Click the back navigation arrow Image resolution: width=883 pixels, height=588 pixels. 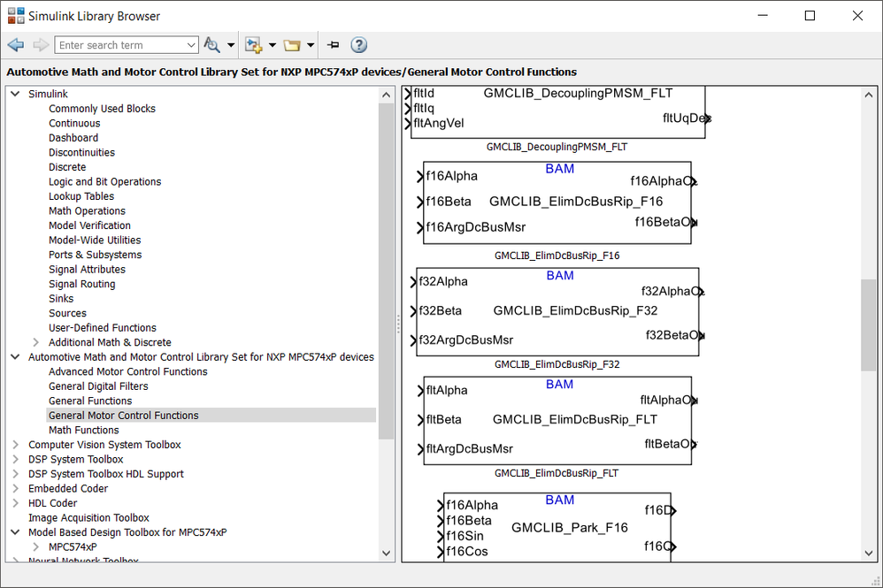pyautogui.click(x=16, y=45)
